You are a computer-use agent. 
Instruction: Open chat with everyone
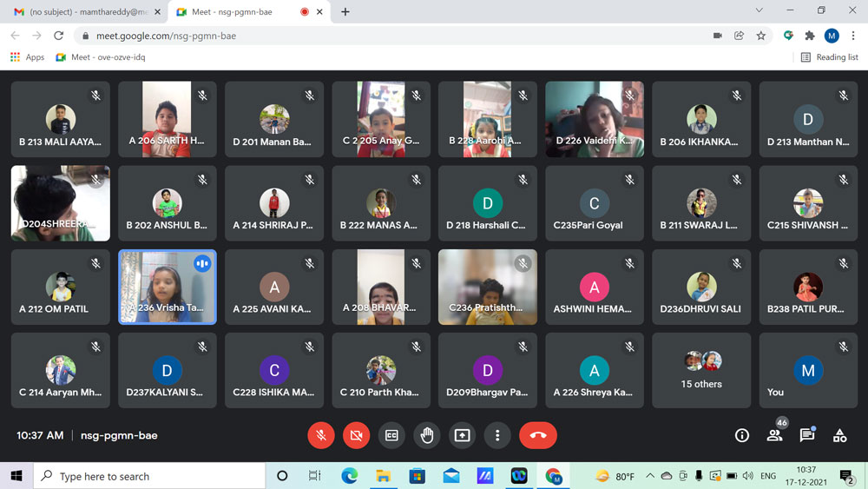click(x=806, y=435)
